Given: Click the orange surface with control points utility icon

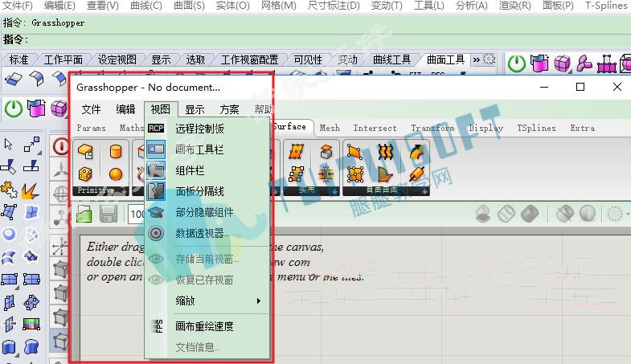Looking at the screenshot, I should (296, 152).
